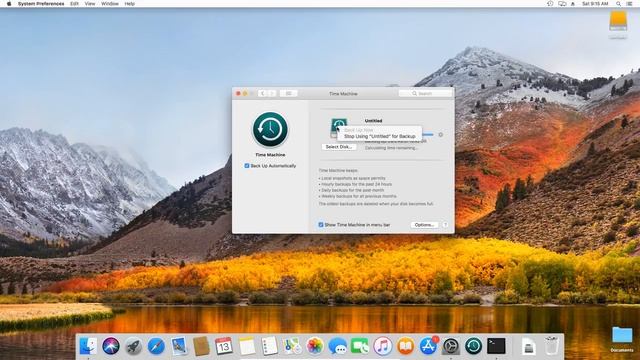
Task: Select Documents folder on desktop
Action: [622, 336]
